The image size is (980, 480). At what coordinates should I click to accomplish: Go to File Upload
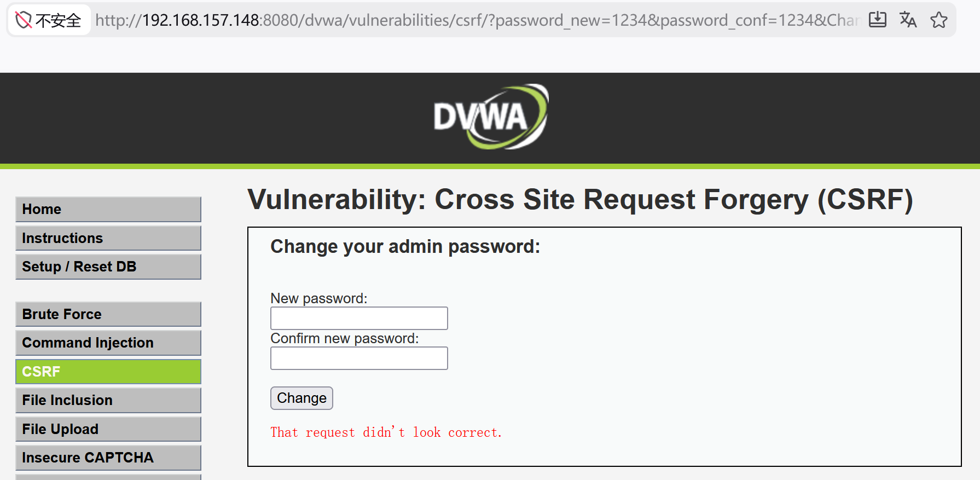108,429
